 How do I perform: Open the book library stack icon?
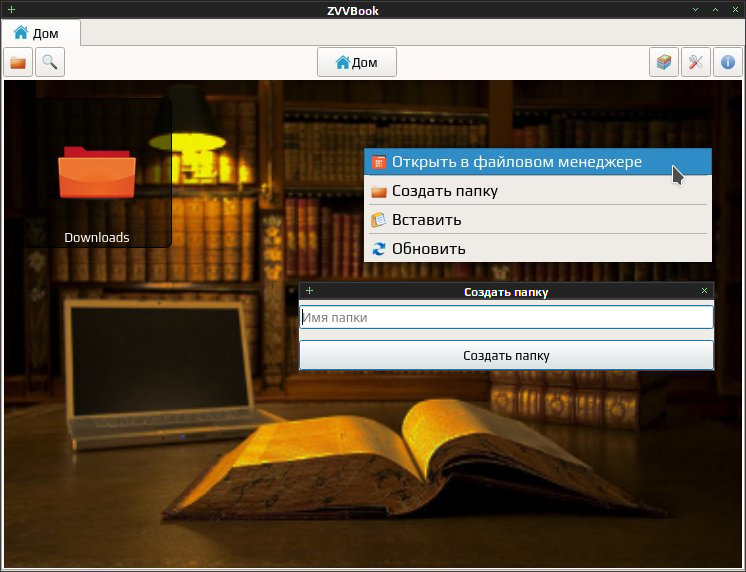pyautogui.click(x=664, y=62)
